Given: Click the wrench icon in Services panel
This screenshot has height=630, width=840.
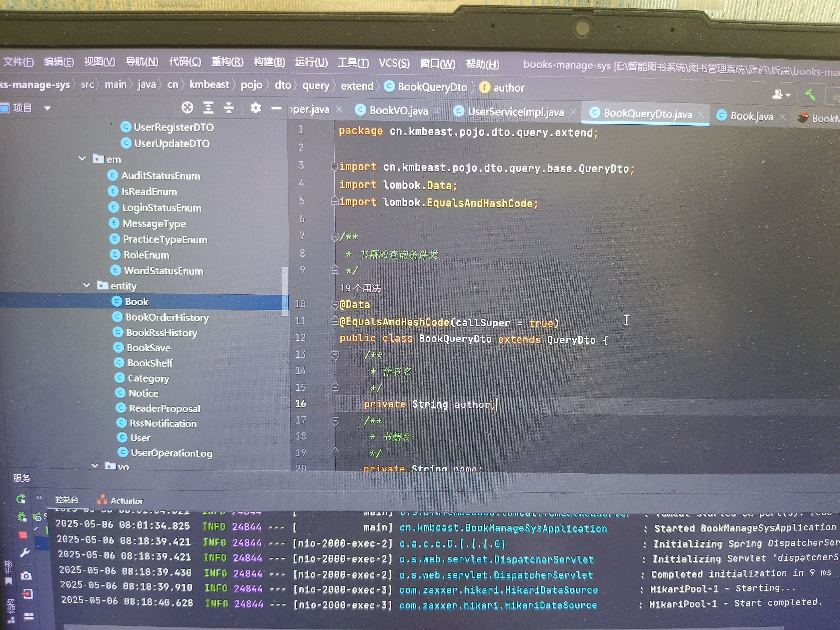Looking at the screenshot, I should coord(25,553).
